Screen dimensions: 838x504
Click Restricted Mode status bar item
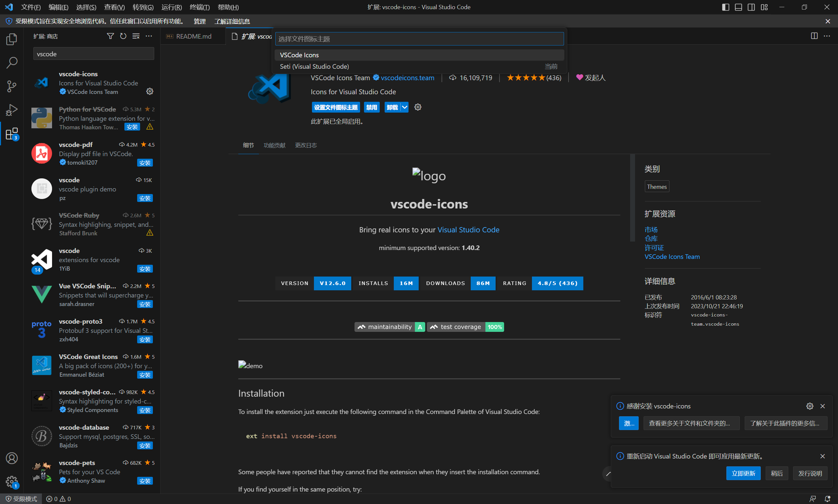[21, 499]
